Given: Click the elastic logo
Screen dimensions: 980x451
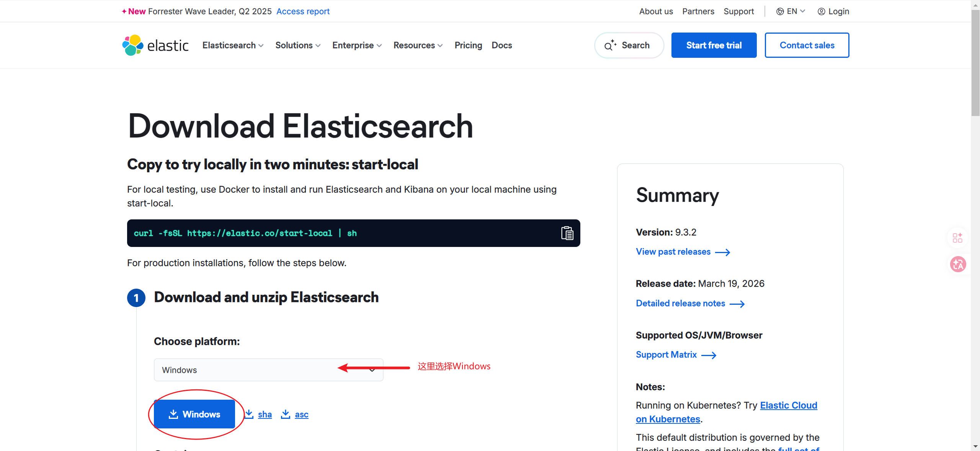Looking at the screenshot, I should 155,45.
